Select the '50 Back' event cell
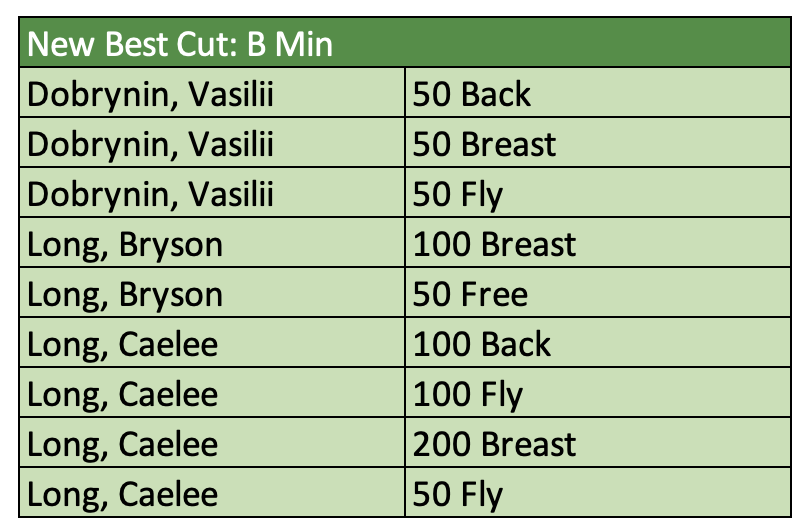Viewport: 806px width, 530px height. 471,94
